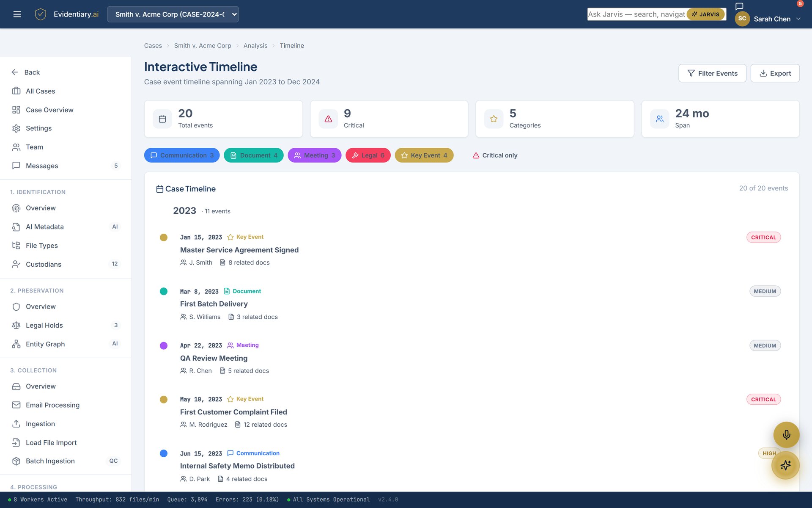Open File Types page

[66, 246]
